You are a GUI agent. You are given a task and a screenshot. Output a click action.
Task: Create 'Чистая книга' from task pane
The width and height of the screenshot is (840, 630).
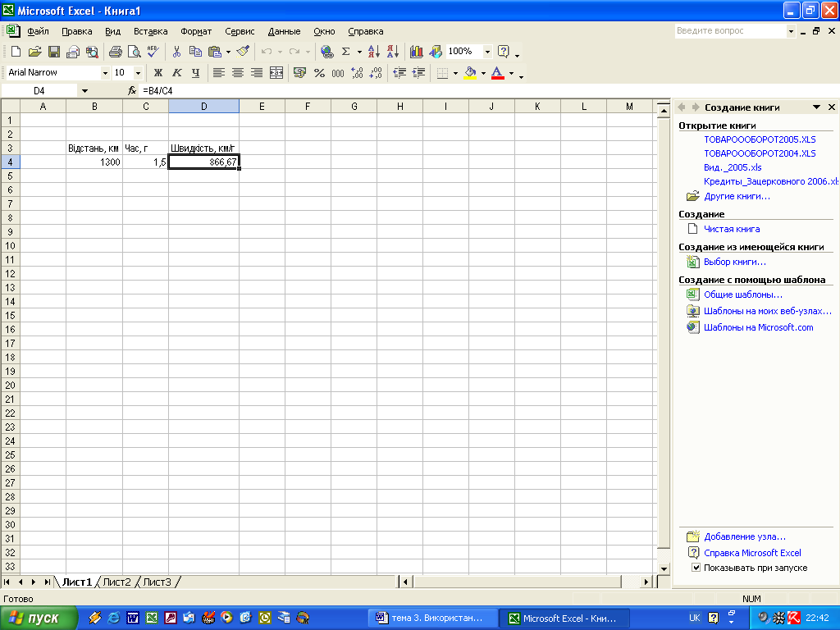click(x=731, y=229)
